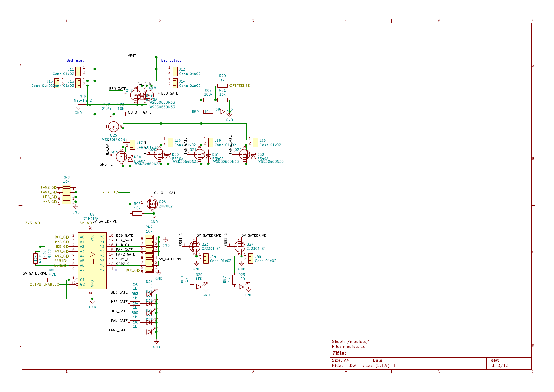Select the Q25 MOSFET symbol
Screen dimensions: 554x392
click(113, 127)
